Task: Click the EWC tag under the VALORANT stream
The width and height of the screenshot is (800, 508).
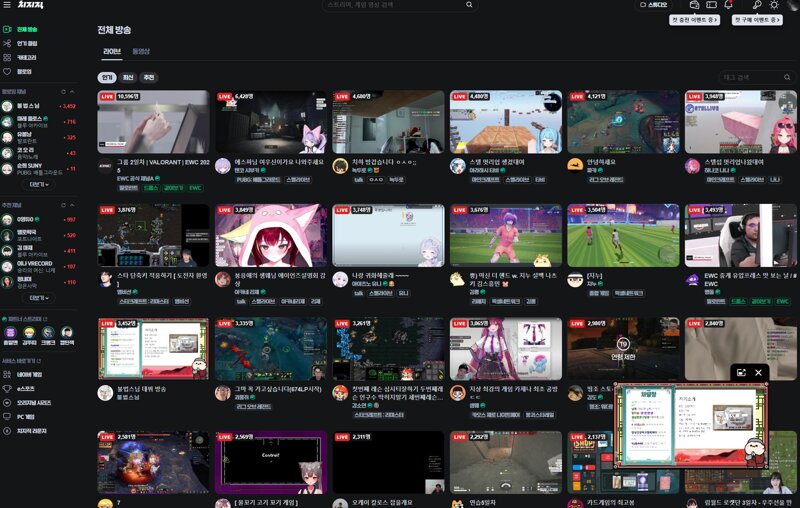Action: [x=195, y=188]
